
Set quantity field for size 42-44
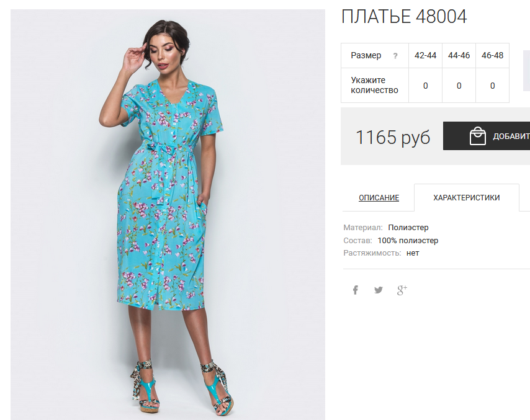tap(425, 86)
